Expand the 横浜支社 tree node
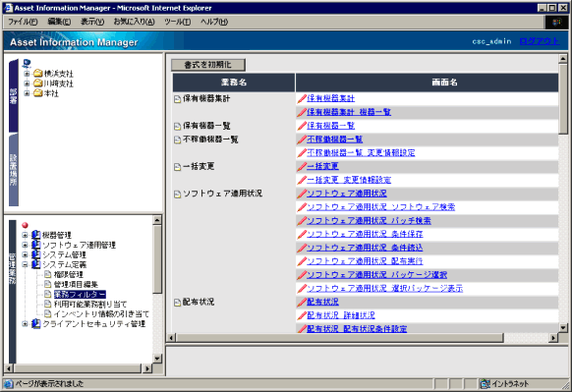 click(x=27, y=74)
